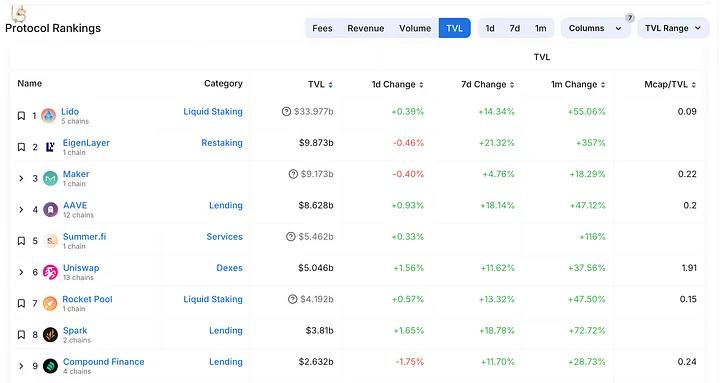The image size is (720, 383).
Task: Click the Maker logo icon
Action: click(50, 178)
